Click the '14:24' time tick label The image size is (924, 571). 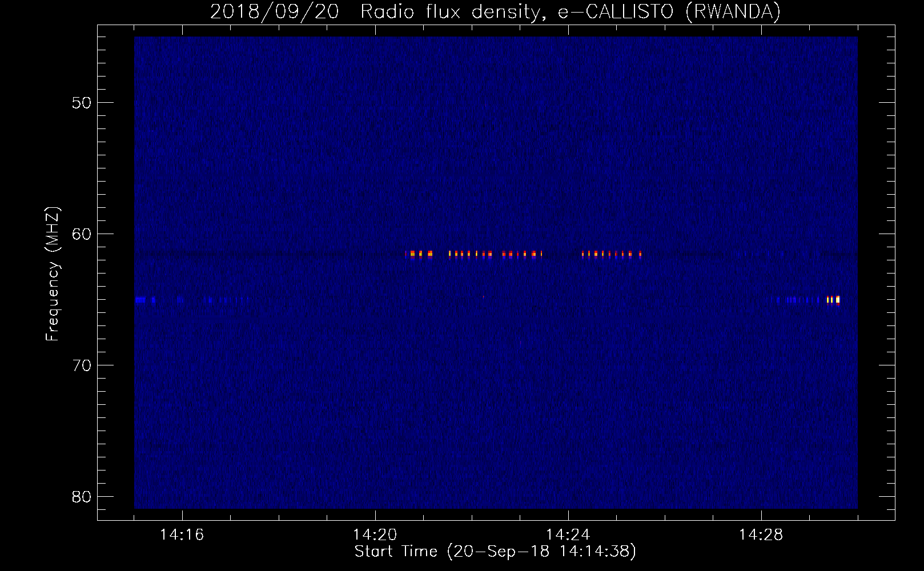click(x=568, y=535)
